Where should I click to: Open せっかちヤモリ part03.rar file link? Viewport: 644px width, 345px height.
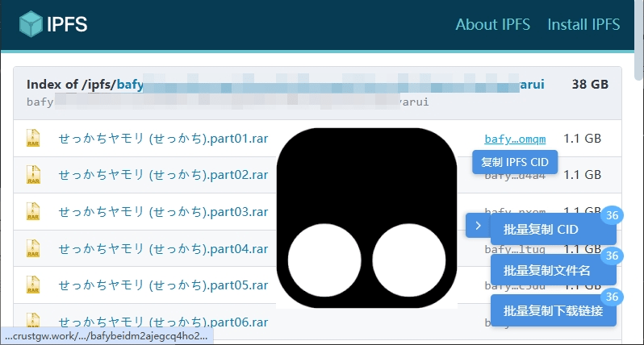tap(163, 212)
